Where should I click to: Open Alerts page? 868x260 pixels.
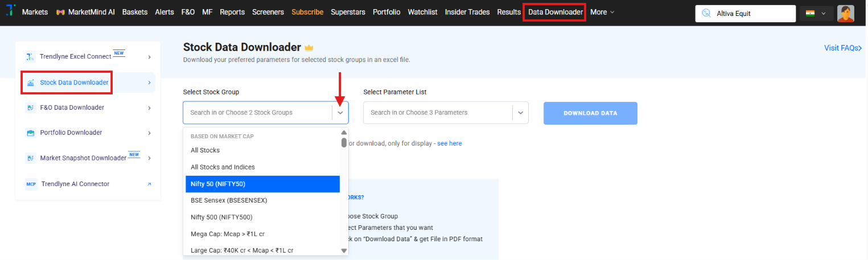[164, 12]
